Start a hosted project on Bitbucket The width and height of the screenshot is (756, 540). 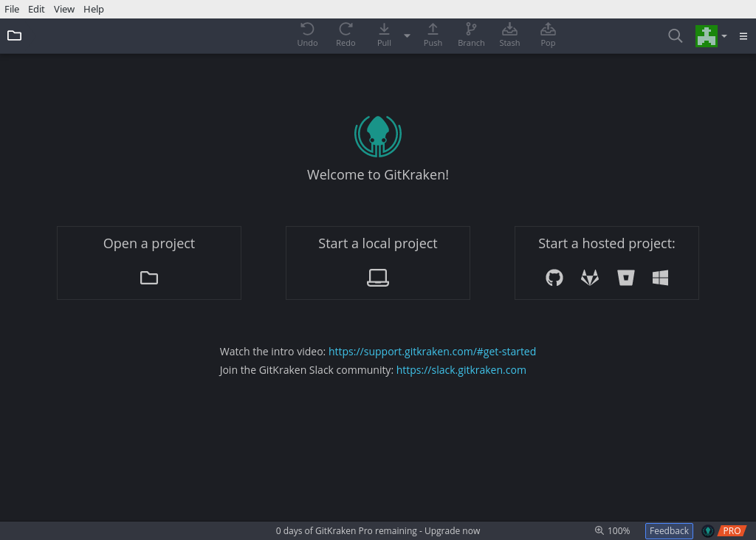[626, 278]
